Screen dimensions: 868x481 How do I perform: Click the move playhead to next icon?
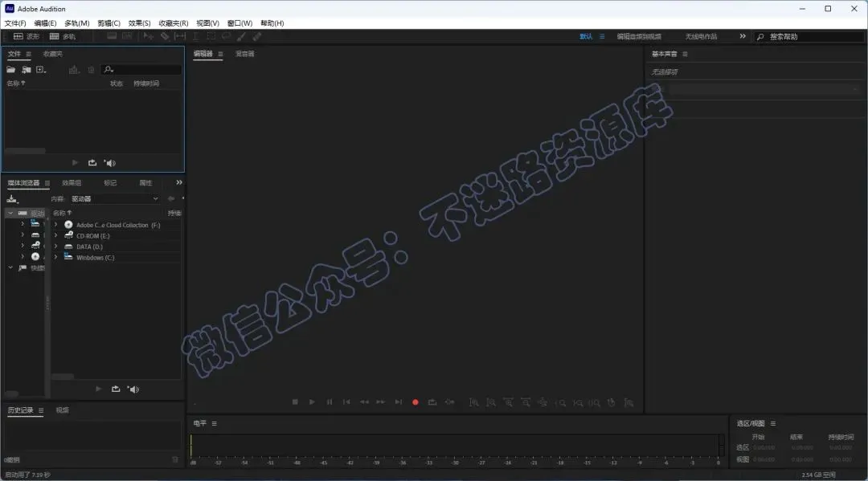coord(398,402)
